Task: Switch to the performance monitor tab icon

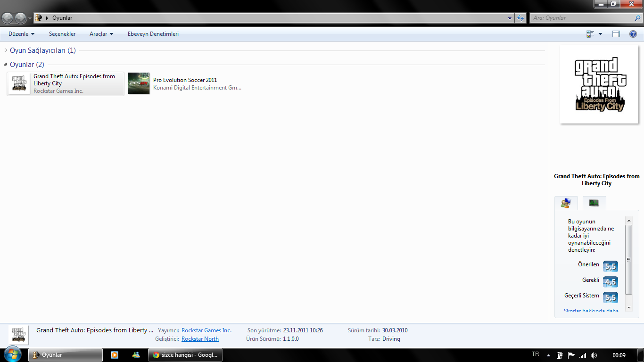Action: (594, 203)
